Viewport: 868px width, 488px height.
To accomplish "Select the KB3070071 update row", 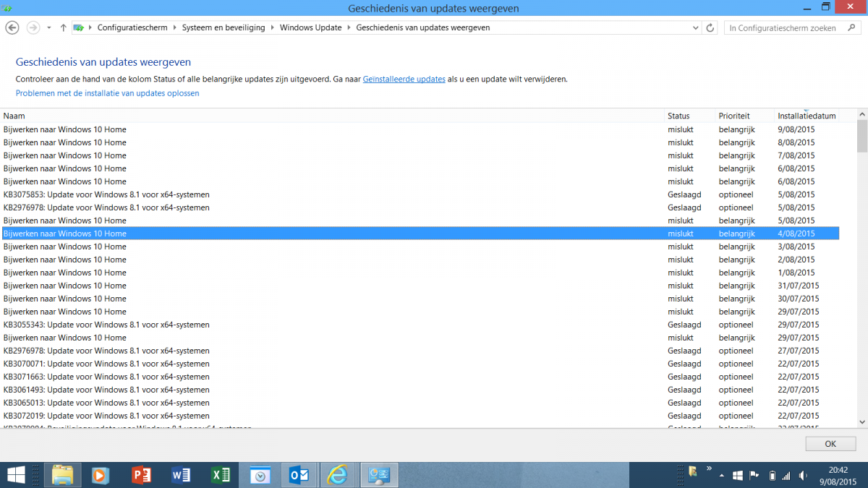I will 420,364.
